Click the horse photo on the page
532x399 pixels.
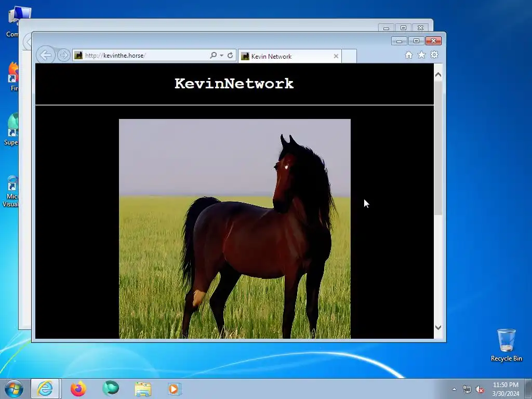(235, 229)
